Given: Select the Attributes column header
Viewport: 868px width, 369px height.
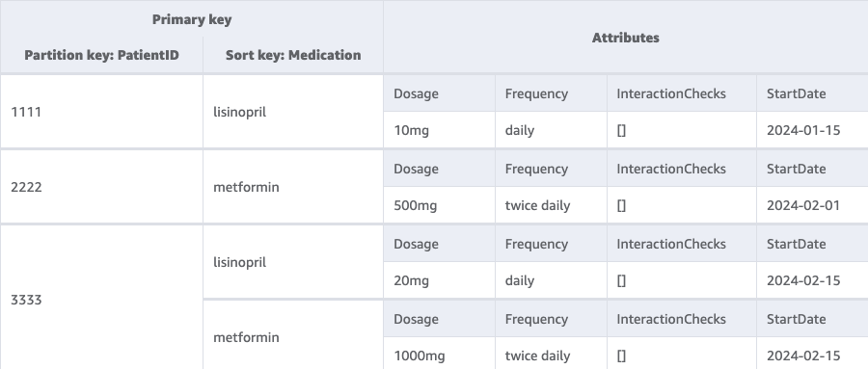Looking at the screenshot, I should click(626, 38).
